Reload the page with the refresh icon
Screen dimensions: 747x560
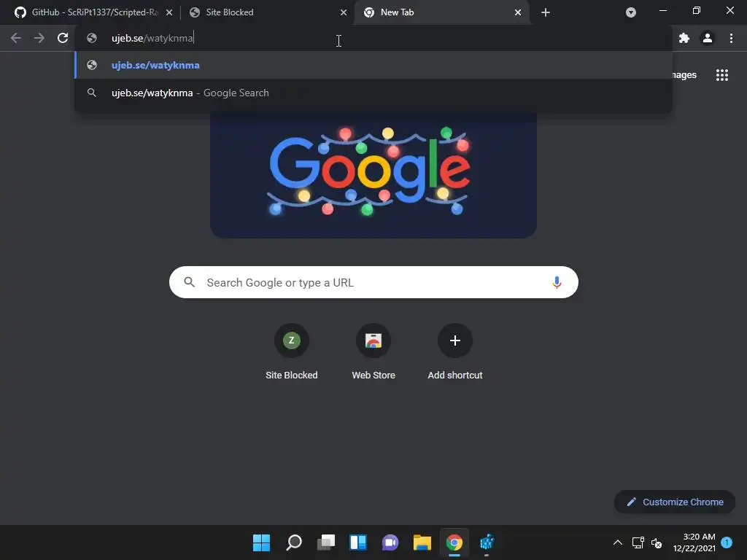click(63, 38)
